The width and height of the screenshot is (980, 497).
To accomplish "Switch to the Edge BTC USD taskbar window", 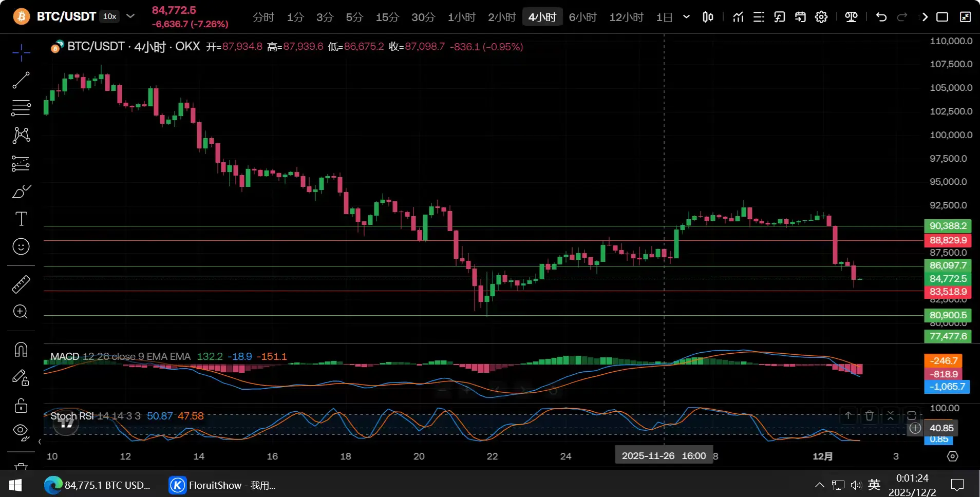I will [x=98, y=485].
